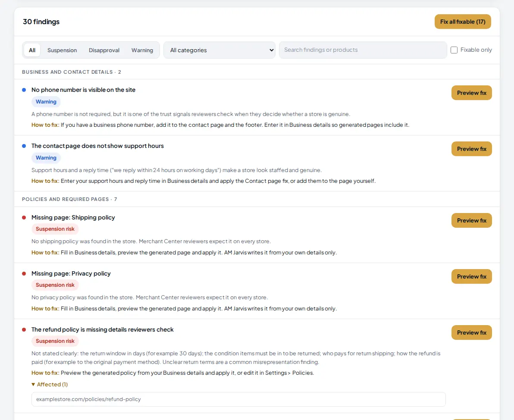
Task: Click Suspension risk badge under refund policy finding
Action: click(55, 341)
